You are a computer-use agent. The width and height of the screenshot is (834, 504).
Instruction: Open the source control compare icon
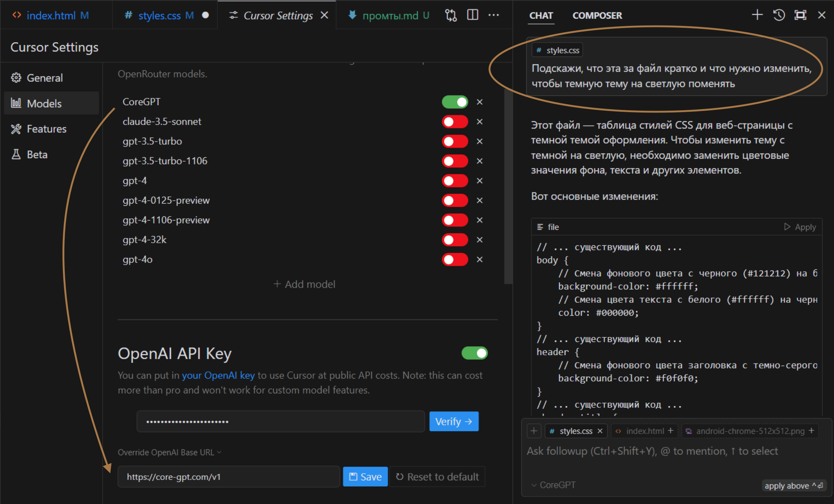click(451, 15)
